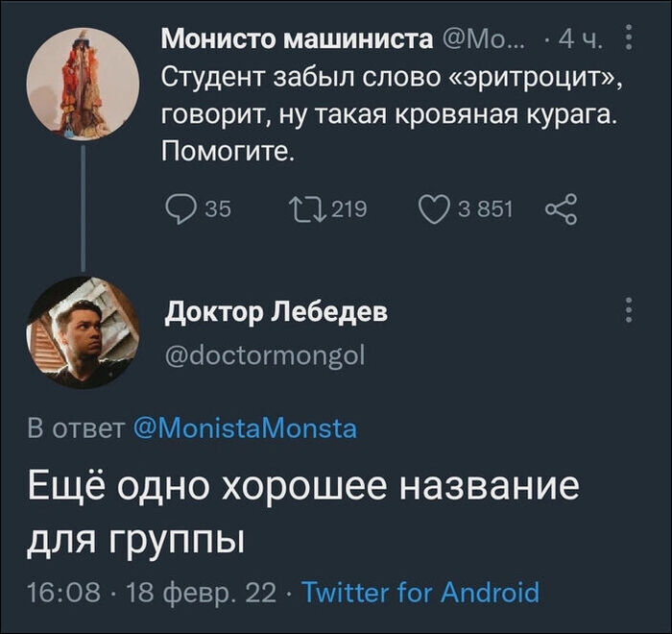Click the 3 851 likes count
The image size is (672, 634).
pos(484,209)
